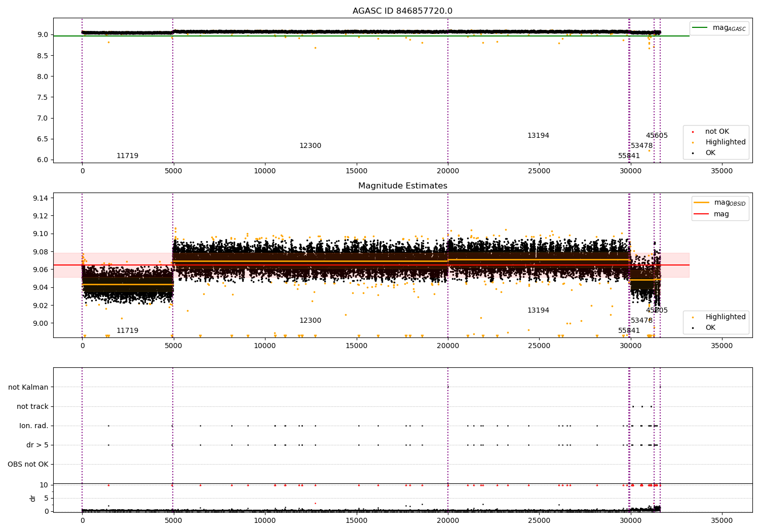
Task: Click the 'Ion. rad.' row label
Action: pos(34,426)
